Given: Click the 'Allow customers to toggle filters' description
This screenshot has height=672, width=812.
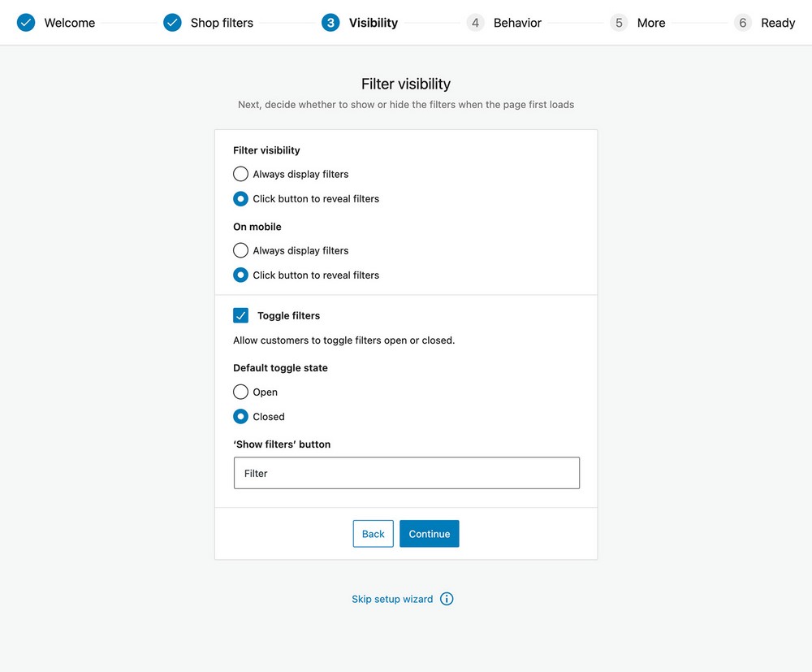Looking at the screenshot, I should coord(343,340).
